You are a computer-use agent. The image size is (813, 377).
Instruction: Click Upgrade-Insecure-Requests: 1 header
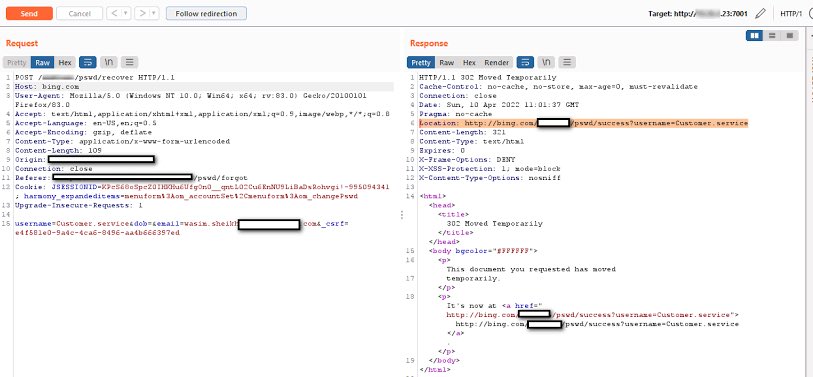pyautogui.click(x=79, y=205)
